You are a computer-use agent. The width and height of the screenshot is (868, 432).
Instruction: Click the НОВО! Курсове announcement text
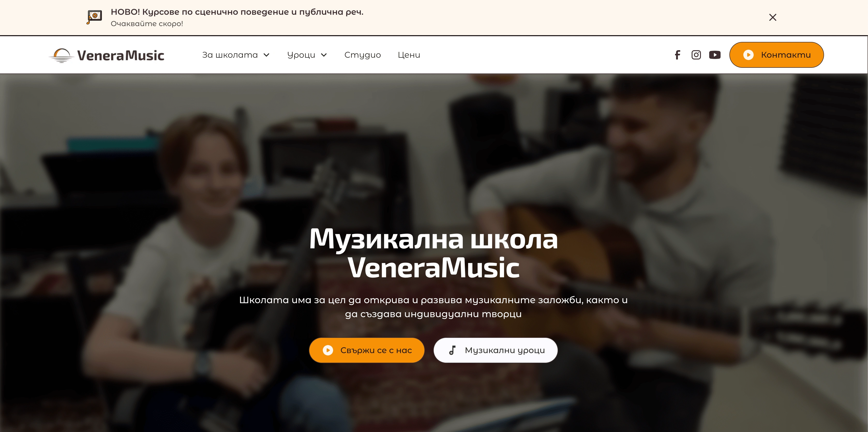[237, 12]
